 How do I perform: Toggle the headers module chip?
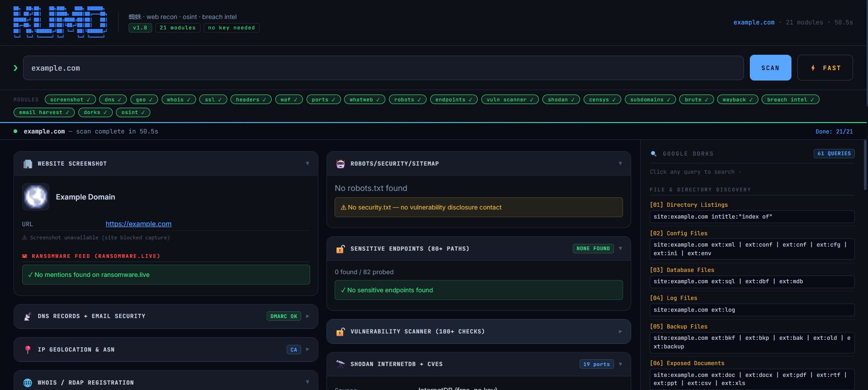point(251,100)
